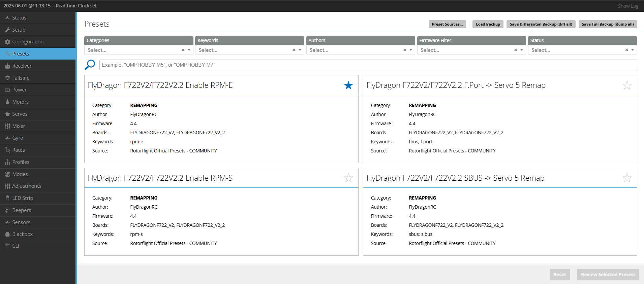Click the Servos icon in sidebar
Image resolution: width=644 pixels, height=284 pixels.
click(x=7, y=114)
